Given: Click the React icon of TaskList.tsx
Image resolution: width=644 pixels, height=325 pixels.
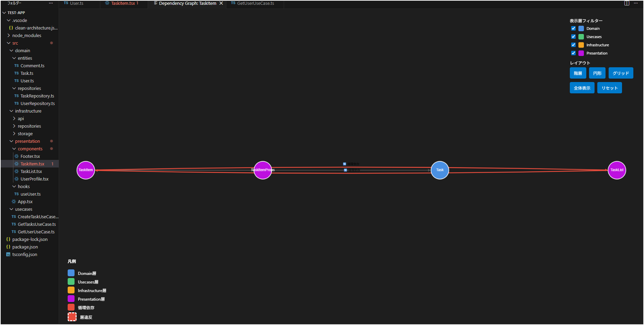Looking at the screenshot, I should click(16, 171).
